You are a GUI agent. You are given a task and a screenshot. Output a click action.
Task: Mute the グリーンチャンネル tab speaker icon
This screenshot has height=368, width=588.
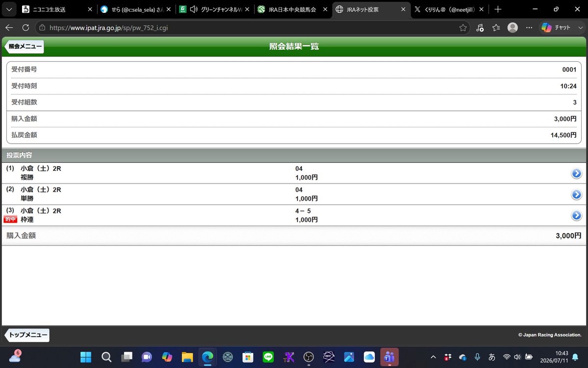point(194,9)
